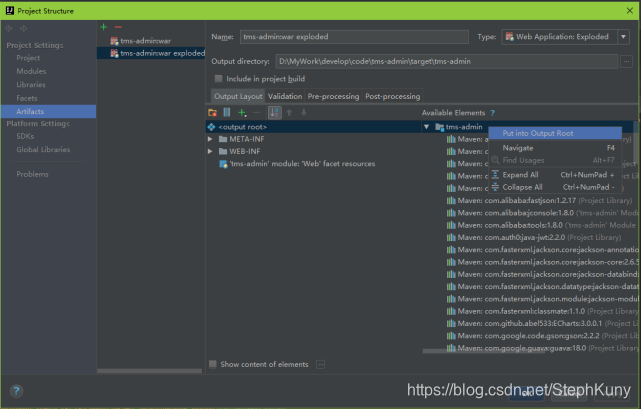Switch to the Pre-processing tab

(x=333, y=96)
